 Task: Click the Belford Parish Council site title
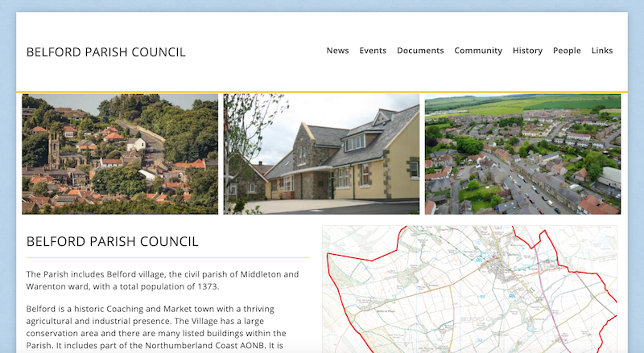pyautogui.click(x=106, y=52)
